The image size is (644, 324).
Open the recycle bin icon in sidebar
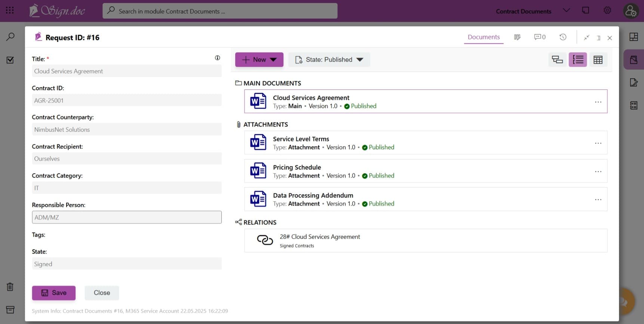tap(10, 287)
